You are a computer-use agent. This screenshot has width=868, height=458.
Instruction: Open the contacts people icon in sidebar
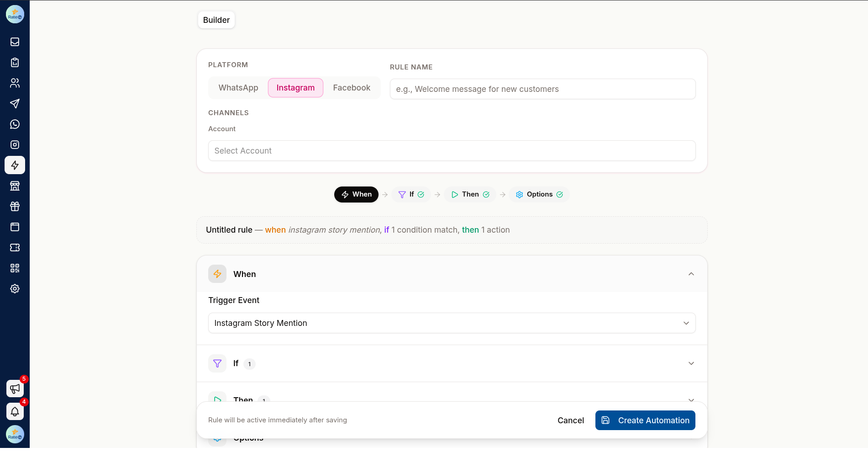point(15,83)
